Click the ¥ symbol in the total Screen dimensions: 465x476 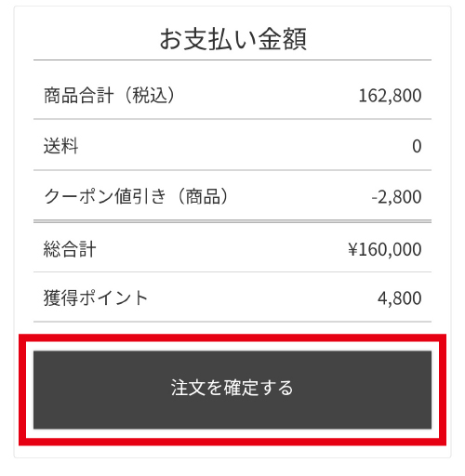352,249
